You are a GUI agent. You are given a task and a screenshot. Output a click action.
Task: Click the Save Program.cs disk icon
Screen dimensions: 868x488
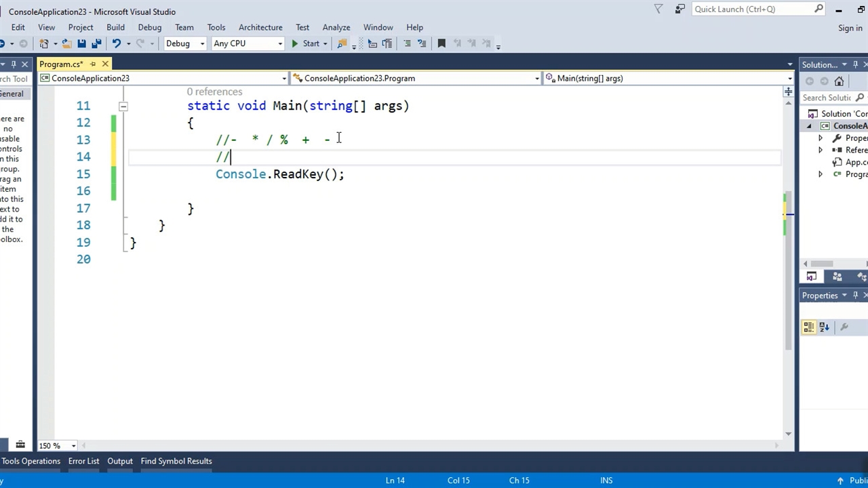(81, 43)
